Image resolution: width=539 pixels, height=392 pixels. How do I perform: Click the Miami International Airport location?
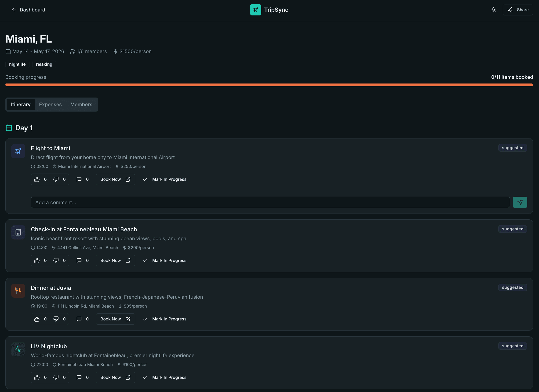(84, 167)
